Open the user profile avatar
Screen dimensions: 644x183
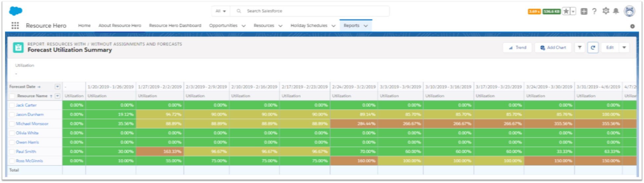coord(629,11)
